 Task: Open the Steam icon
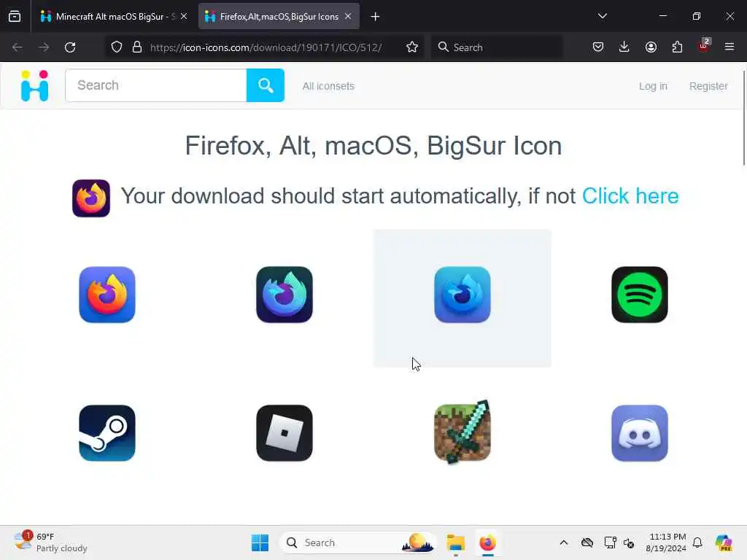click(x=107, y=433)
